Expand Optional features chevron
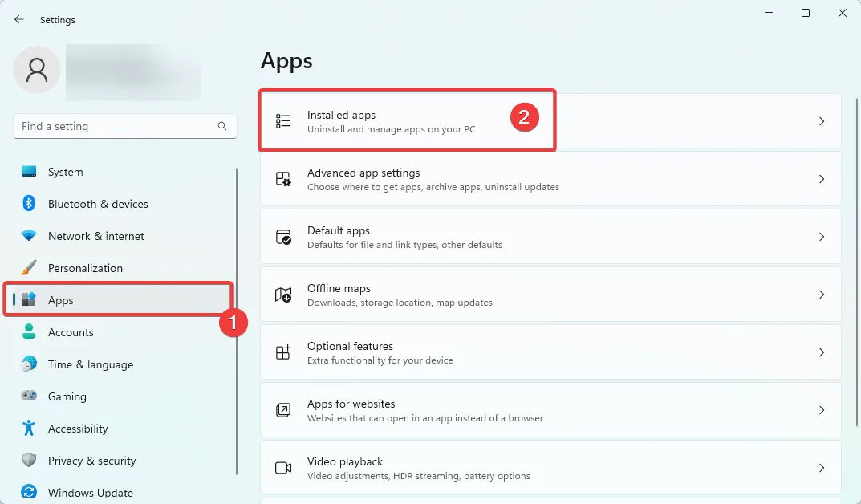 [822, 352]
